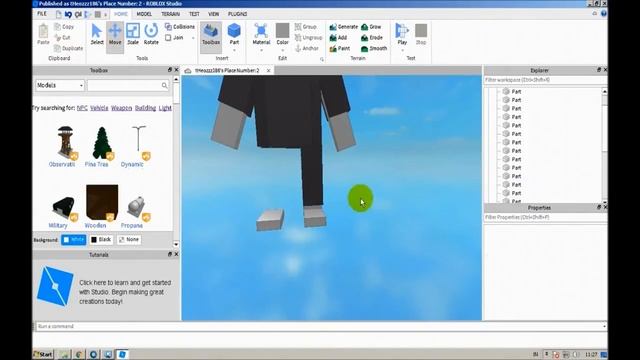Switch to the MODEL ribbon tab
The image size is (640, 360).
pos(144,14)
